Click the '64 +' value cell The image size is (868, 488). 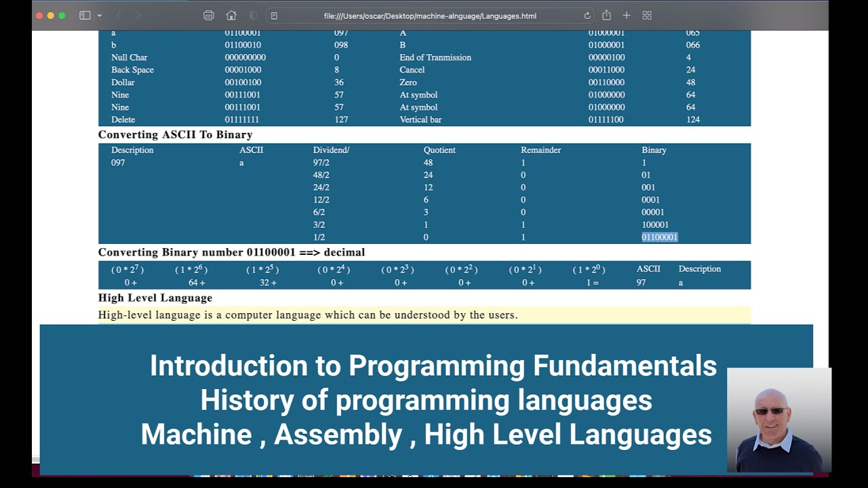point(197,283)
